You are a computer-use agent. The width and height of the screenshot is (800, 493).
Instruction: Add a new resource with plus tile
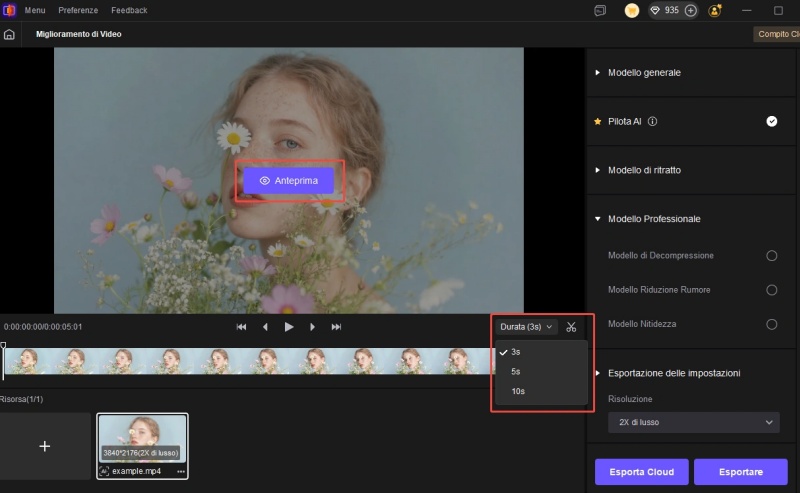pos(45,447)
